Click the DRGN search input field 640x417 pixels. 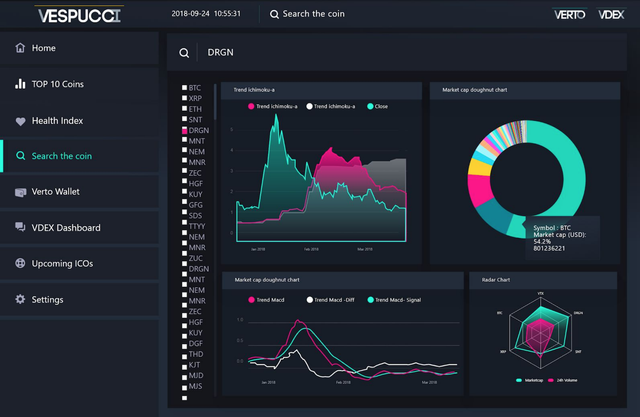click(412, 53)
